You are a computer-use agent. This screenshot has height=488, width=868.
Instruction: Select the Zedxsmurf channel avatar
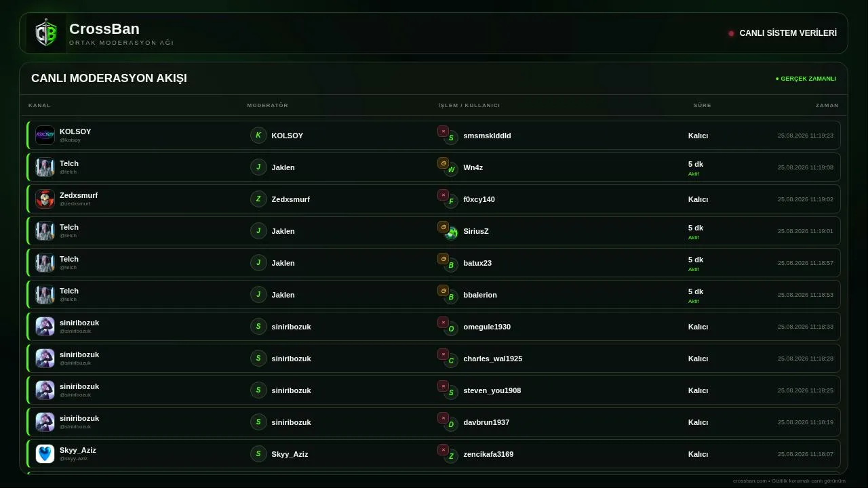tap(45, 199)
